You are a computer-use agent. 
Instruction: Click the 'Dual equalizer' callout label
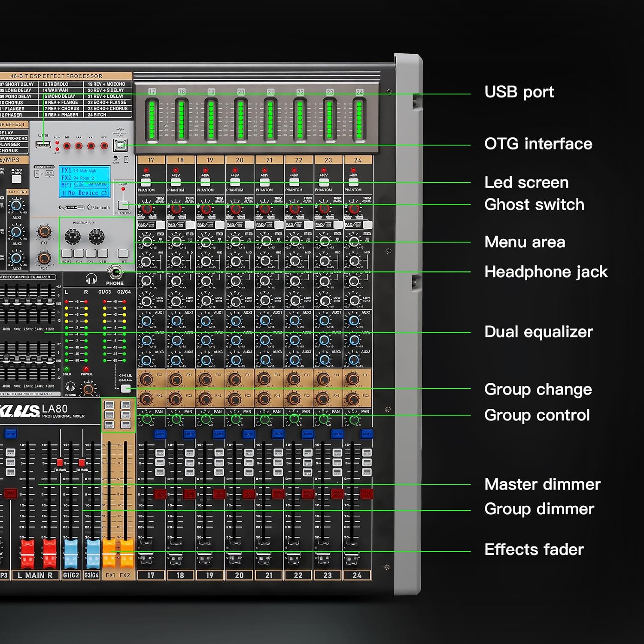pyautogui.click(x=538, y=332)
